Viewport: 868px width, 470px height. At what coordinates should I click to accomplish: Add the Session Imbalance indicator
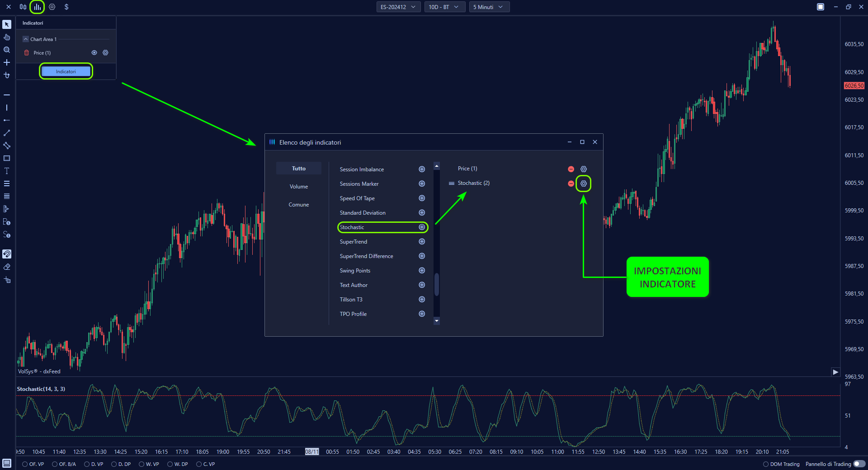[422, 169]
